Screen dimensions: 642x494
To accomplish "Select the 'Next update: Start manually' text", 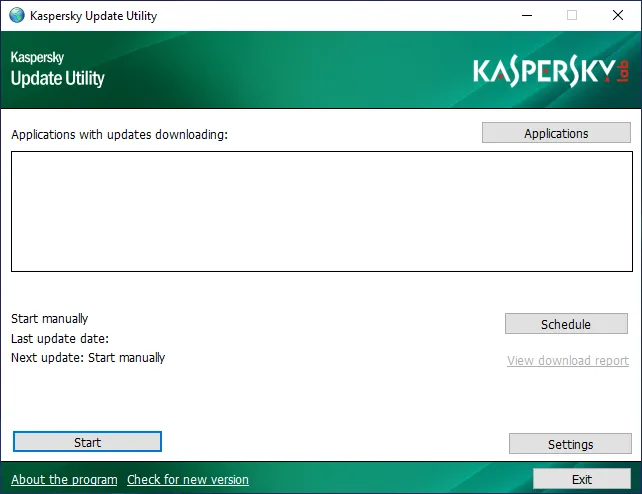I will (x=88, y=358).
